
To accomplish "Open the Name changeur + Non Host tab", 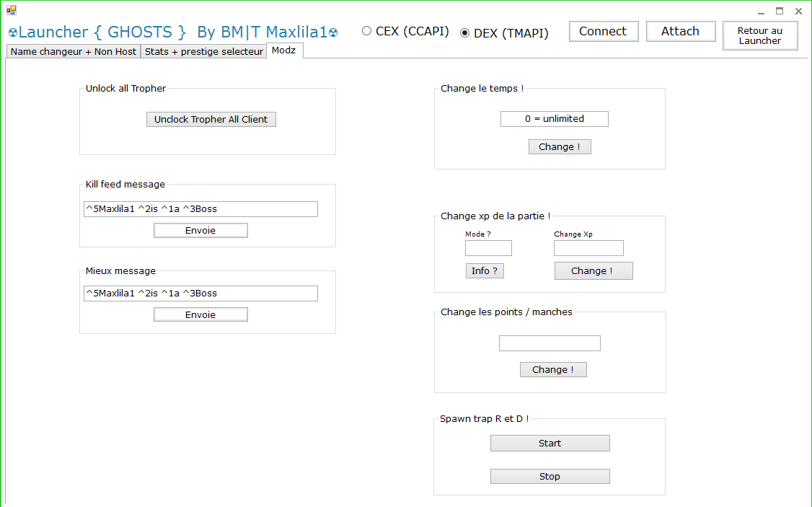I will [x=73, y=51].
